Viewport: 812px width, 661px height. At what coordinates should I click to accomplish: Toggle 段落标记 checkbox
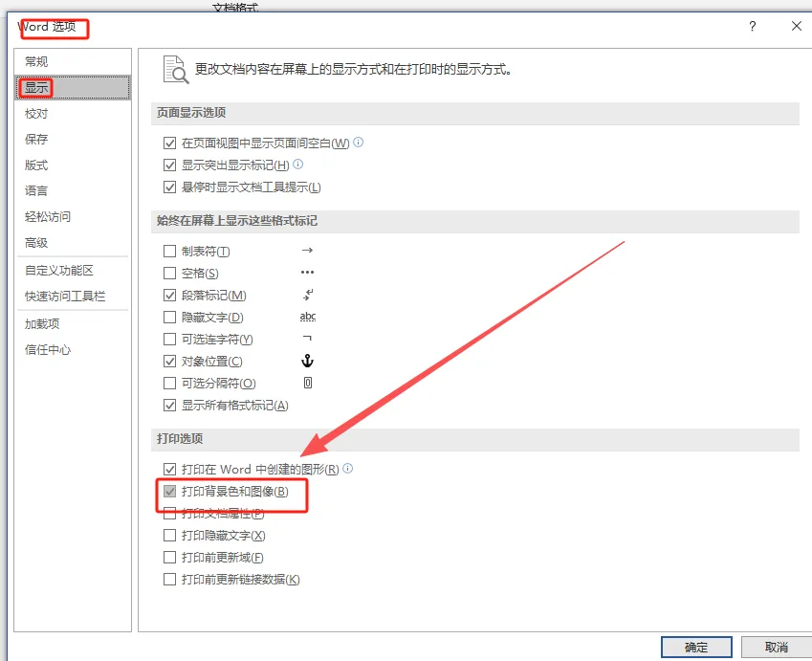click(169, 296)
